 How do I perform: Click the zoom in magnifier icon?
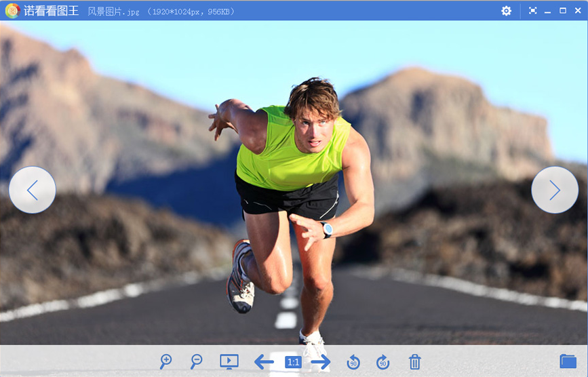(165, 362)
